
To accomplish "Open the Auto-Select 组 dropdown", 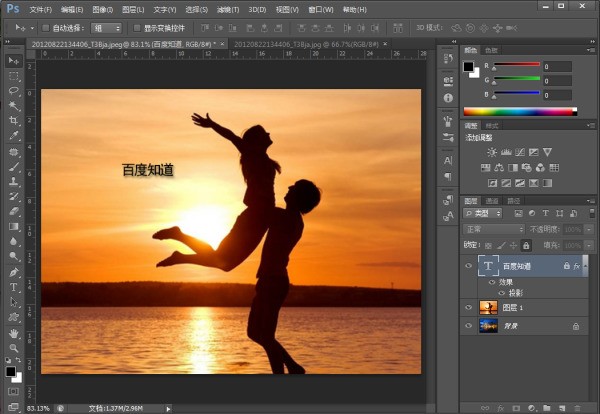I will click(106, 28).
